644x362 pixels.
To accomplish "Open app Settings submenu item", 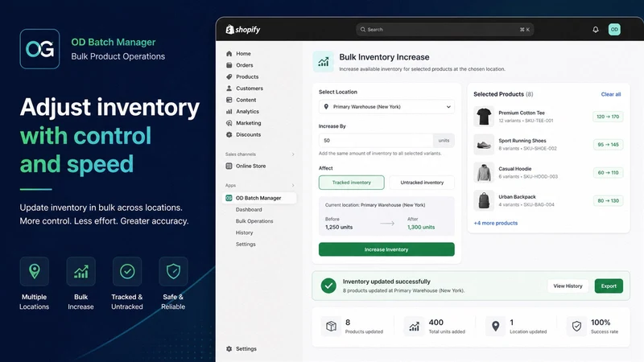I will pyautogui.click(x=246, y=244).
